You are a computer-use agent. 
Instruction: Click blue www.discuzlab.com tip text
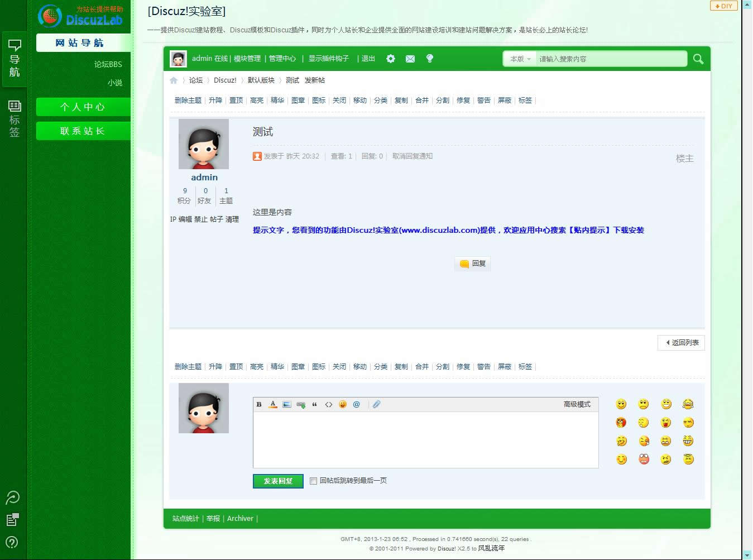point(448,230)
